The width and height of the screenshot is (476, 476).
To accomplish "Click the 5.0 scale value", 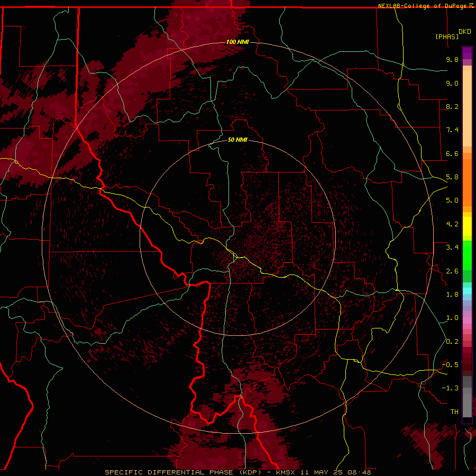I will coord(452,200).
